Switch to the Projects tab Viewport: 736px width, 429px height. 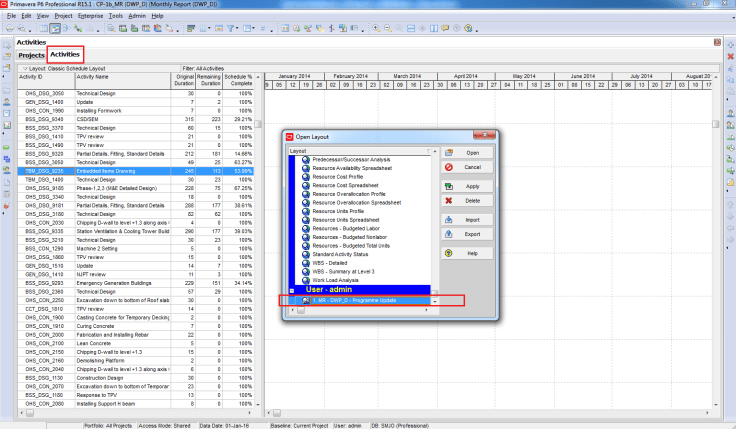coord(31,55)
